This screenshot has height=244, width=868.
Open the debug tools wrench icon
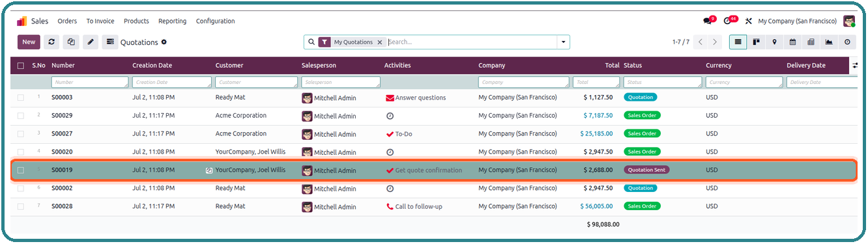tap(749, 21)
